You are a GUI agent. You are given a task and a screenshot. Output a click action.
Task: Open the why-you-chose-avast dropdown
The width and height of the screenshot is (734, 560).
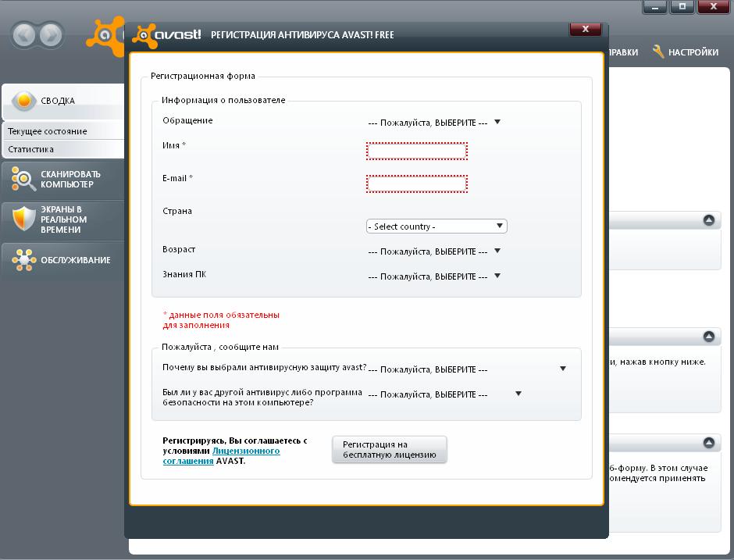click(467, 369)
